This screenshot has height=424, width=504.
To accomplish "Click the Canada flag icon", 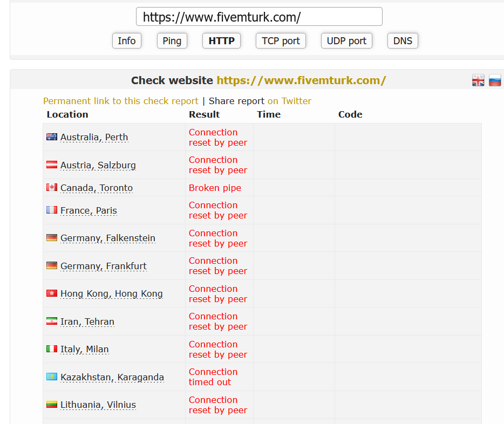I will [x=52, y=187].
